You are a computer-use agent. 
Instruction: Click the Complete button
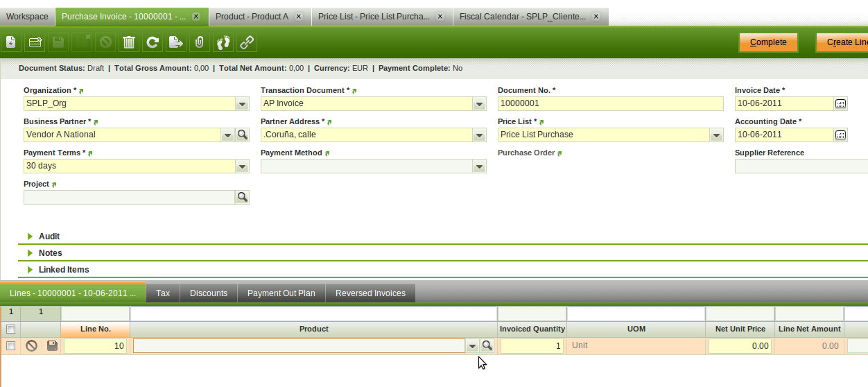pos(768,42)
